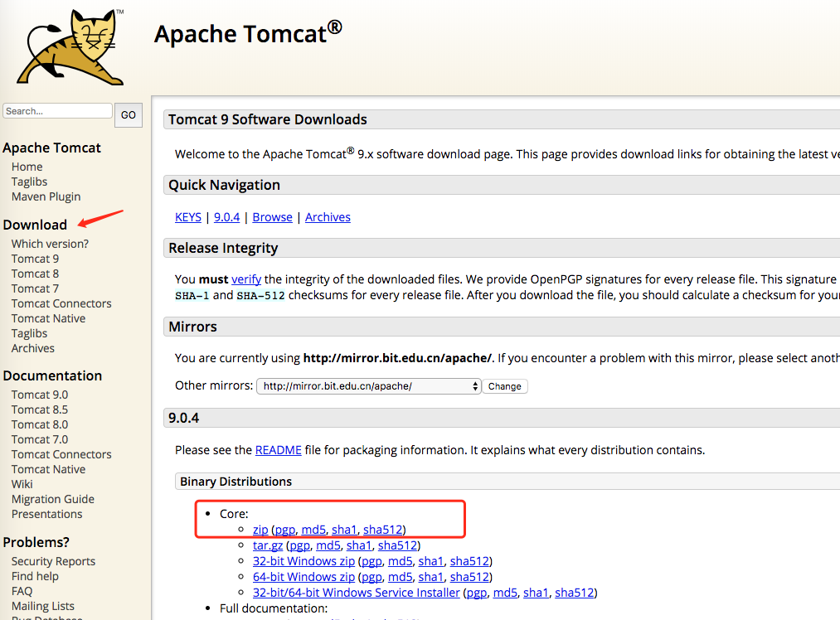Open sha1 for 32-bit Windows zip
Screen dimensions: 840x620
pos(430,561)
